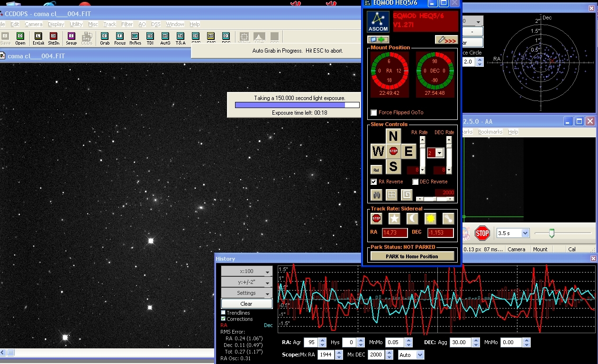Click the RA offset field showing 14,73
The image size is (598, 364).
[x=395, y=232]
